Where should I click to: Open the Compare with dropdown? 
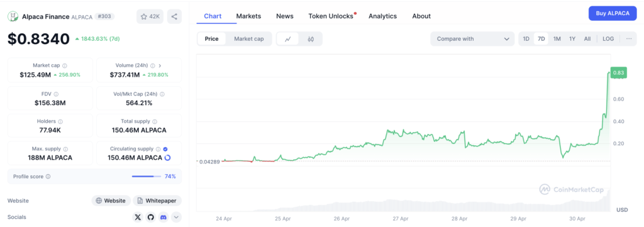(x=472, y=39)
